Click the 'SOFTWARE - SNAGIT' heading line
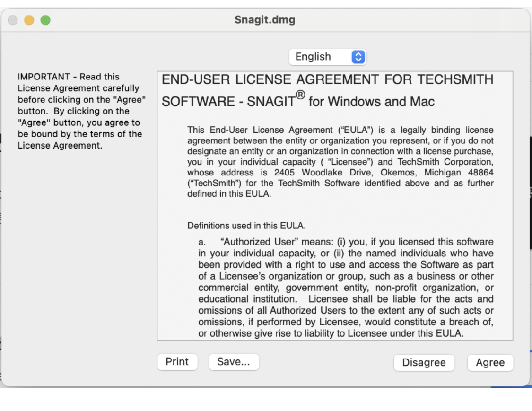This screenshot has width=532, height=411. click(x=298, y=100)
